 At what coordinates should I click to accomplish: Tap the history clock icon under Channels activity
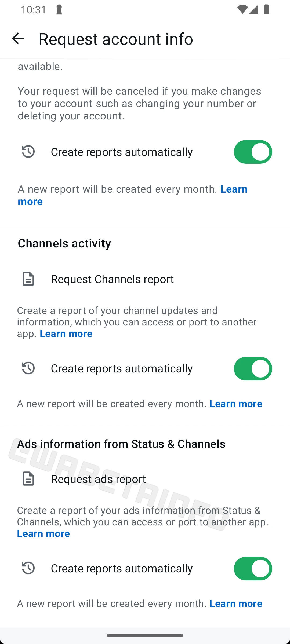(28, 368)
